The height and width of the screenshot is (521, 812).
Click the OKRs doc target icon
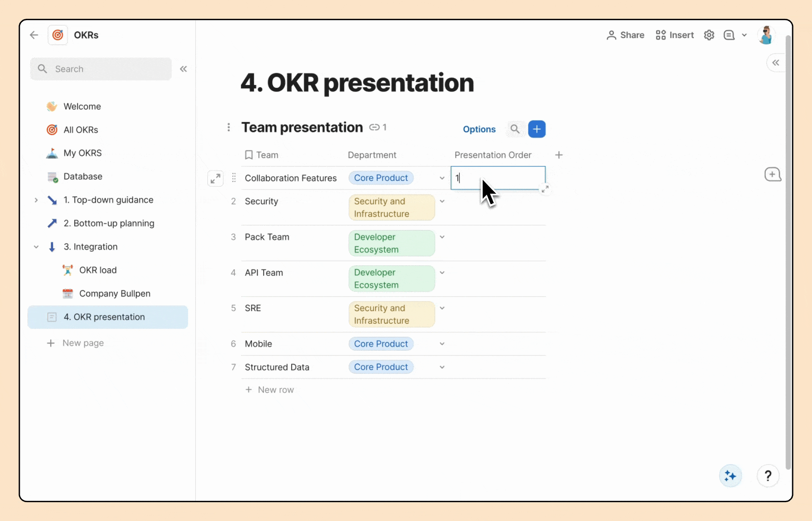coord(58,35)
